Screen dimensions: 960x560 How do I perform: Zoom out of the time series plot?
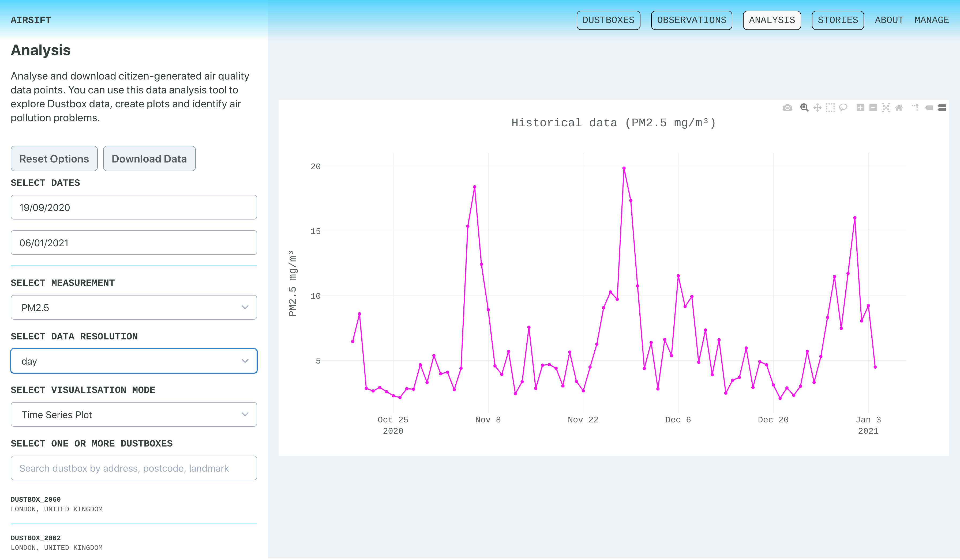coord(873,108)
